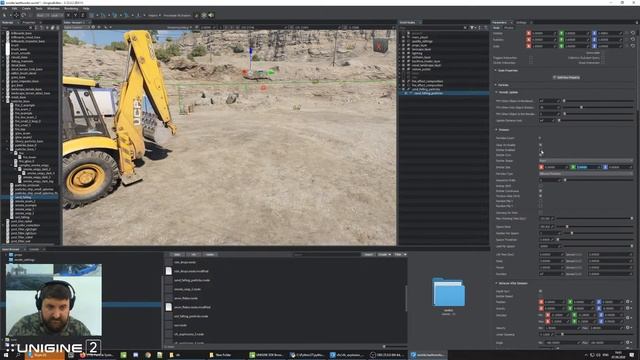Collapse the Emitter section

[496, 130]
